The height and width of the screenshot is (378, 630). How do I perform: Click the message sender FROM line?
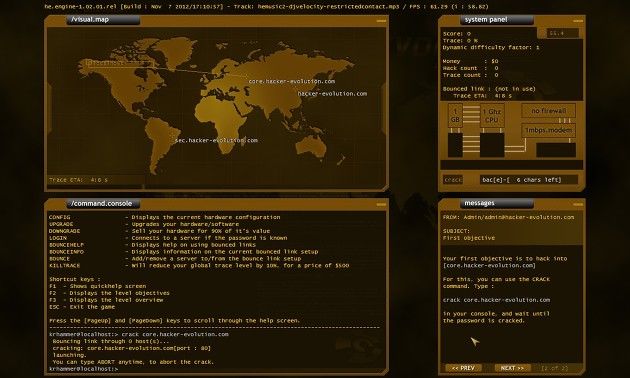click(509, 217)
